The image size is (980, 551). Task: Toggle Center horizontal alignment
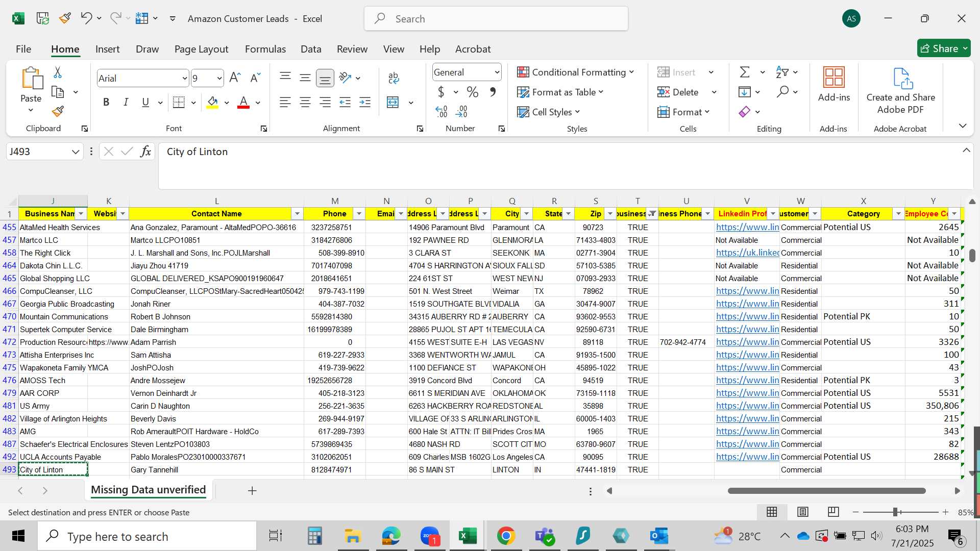click(305, 102)
